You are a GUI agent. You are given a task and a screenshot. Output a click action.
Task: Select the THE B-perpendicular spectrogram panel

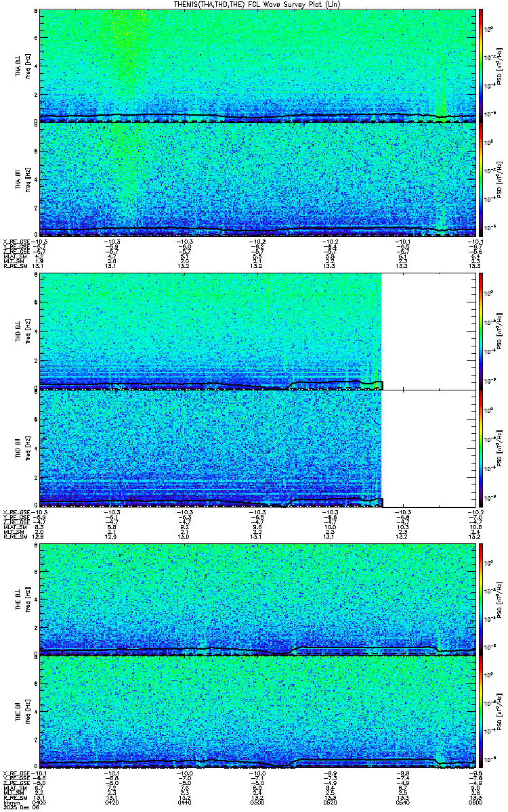(257, 598)
